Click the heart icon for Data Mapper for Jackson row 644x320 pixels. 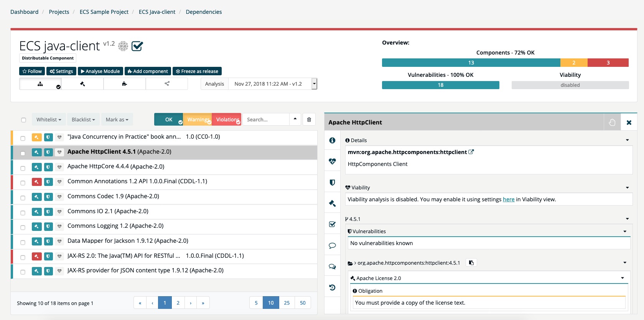[x=59, y=241]
